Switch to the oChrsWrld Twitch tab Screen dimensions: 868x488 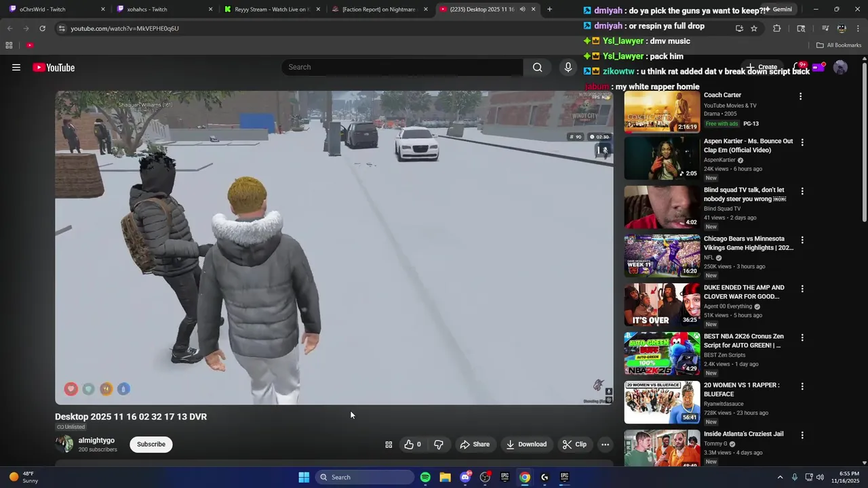tap(57, 9)
